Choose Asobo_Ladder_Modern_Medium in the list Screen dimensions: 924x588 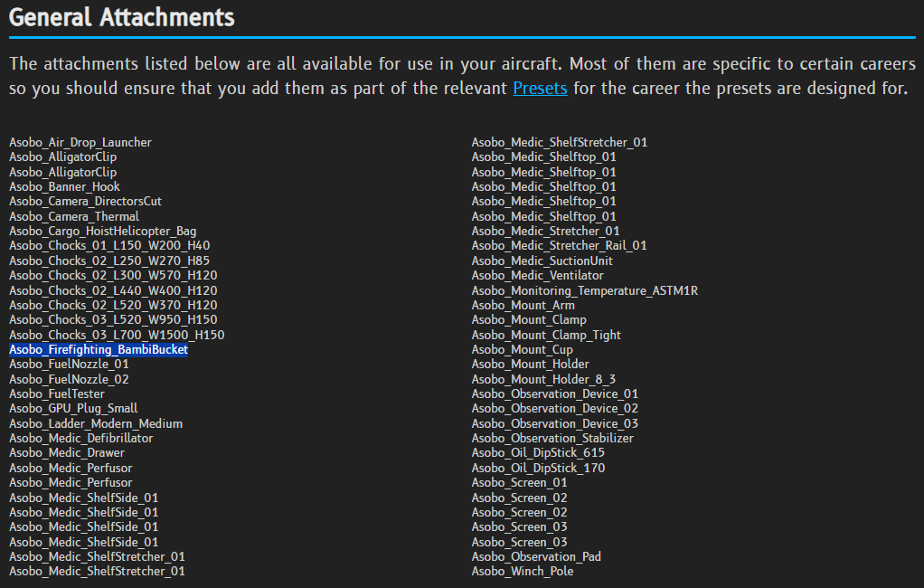(x=96, y=424)
